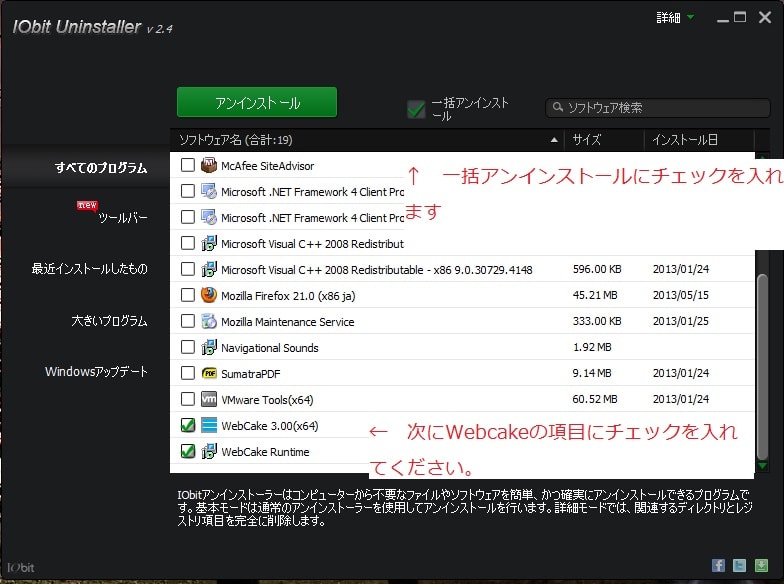Click the scrollbar down arrow
This screenshot has width=784, height=584.
[762, 466]
